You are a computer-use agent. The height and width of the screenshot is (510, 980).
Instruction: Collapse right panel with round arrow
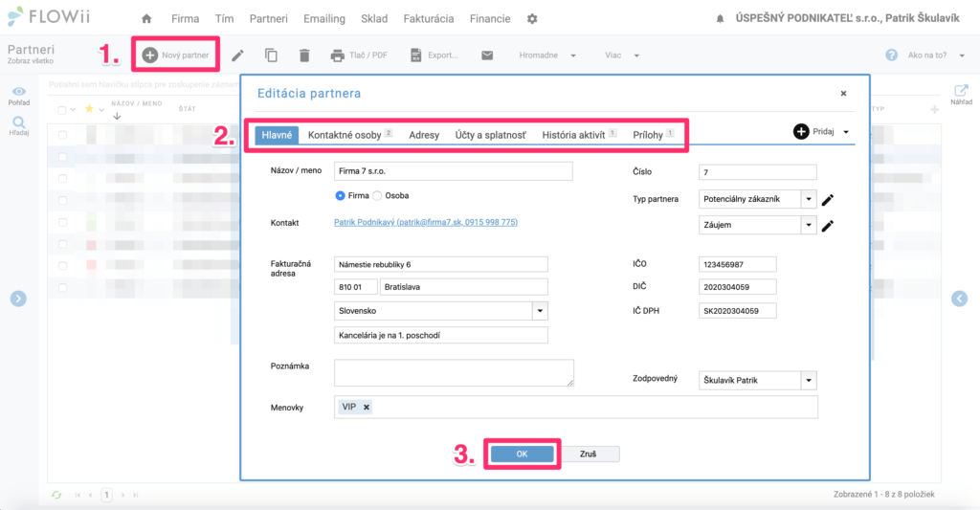coord(959,299)
